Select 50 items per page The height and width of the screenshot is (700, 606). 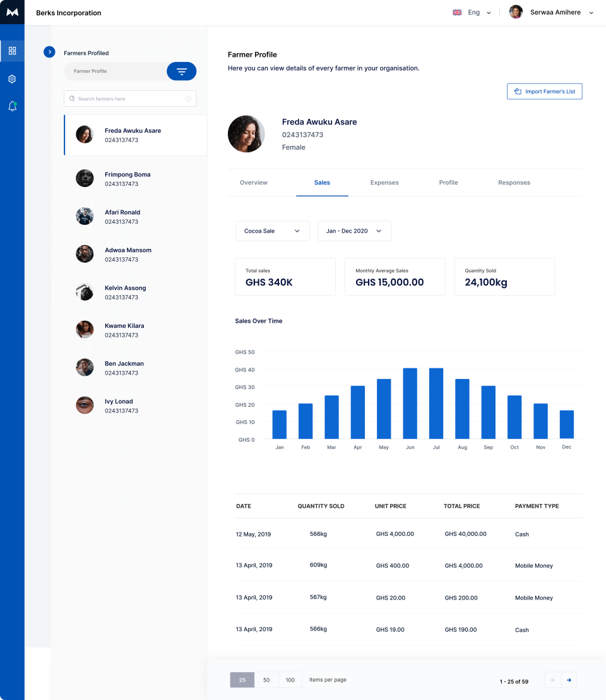click(x=266, y=680)
